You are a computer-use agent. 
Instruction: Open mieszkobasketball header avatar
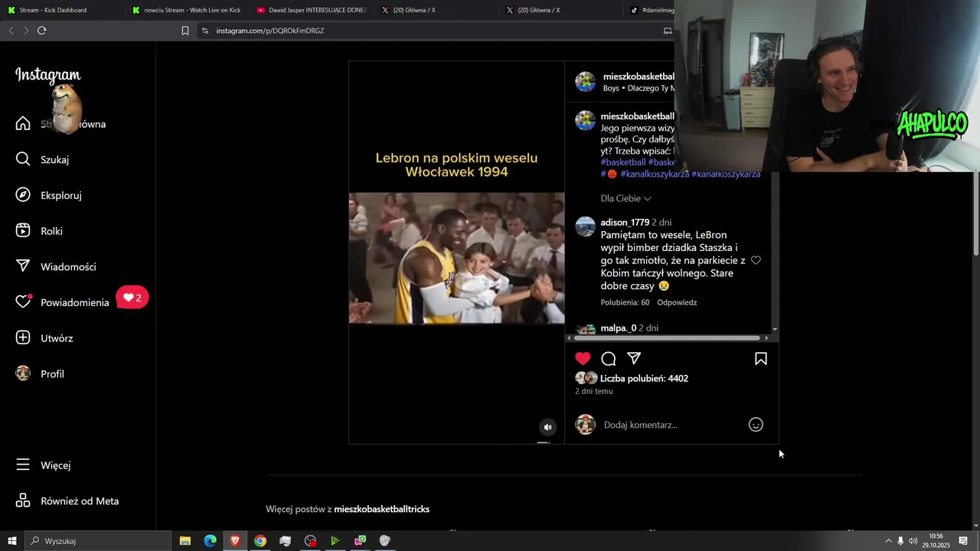click(x=586, y=82)
